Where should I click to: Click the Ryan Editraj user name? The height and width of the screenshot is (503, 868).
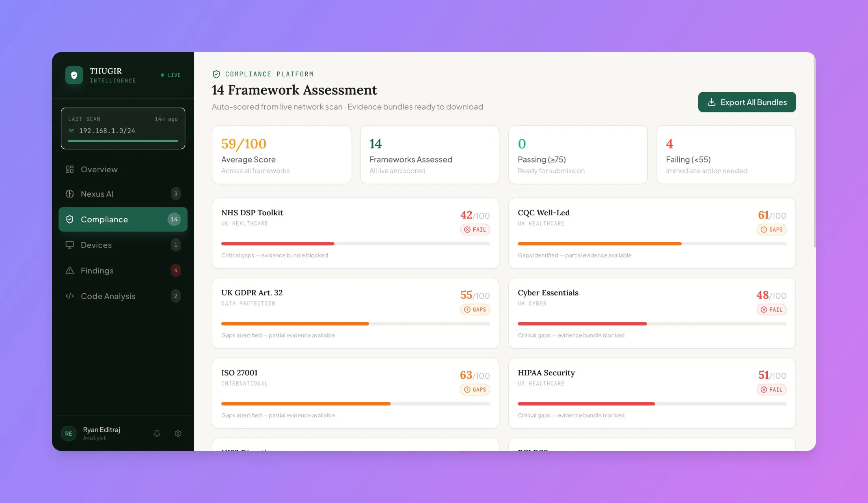[x=101, y=429]
